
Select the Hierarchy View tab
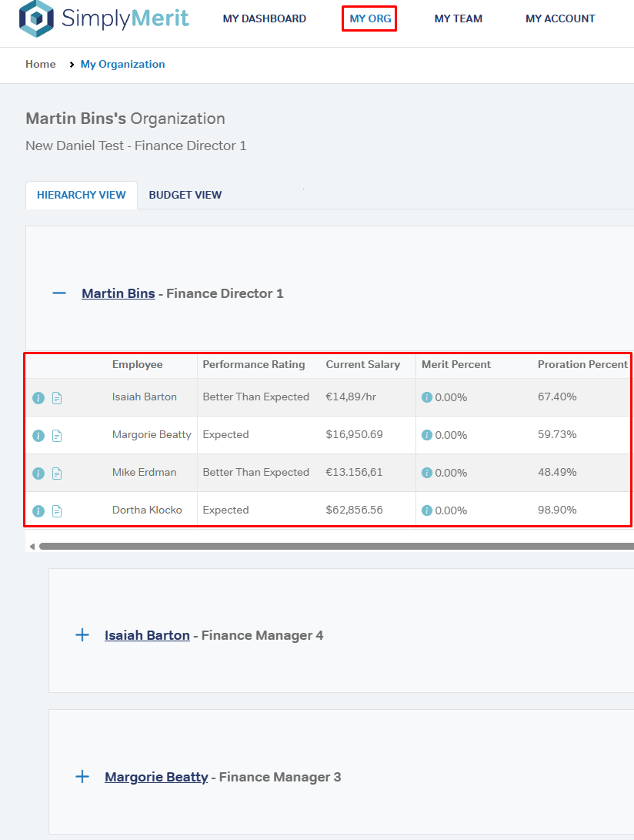pyautogui.click(x=82, y=195)
